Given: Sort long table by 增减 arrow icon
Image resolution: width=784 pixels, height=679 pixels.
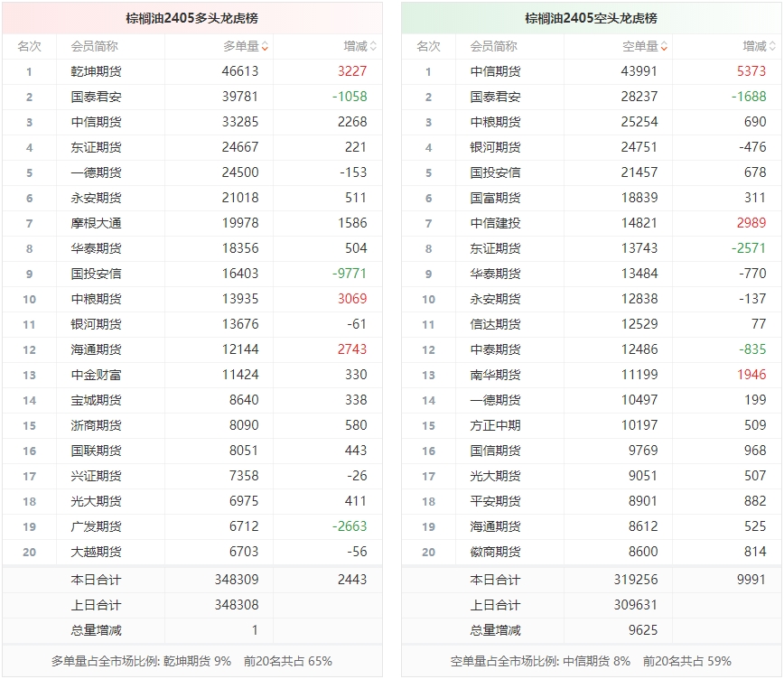Looking at the screenshot, I should click(x=373, y=46).
